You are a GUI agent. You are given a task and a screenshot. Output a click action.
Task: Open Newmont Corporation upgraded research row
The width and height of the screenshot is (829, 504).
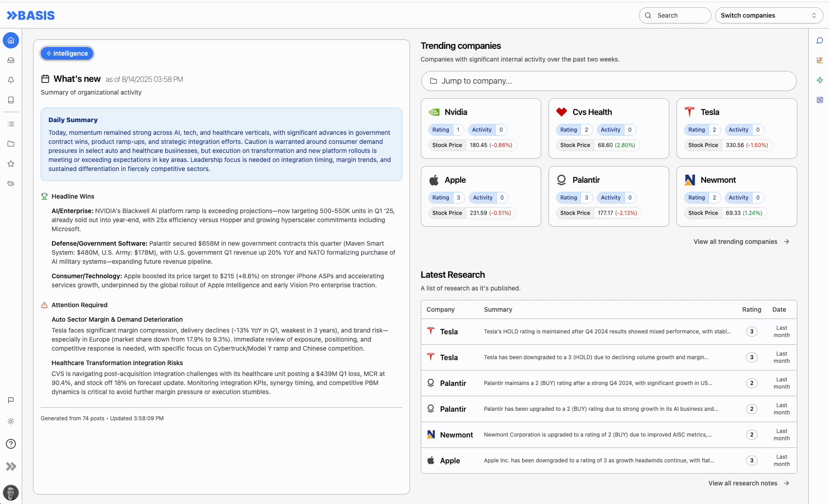[x=609, y=435]
